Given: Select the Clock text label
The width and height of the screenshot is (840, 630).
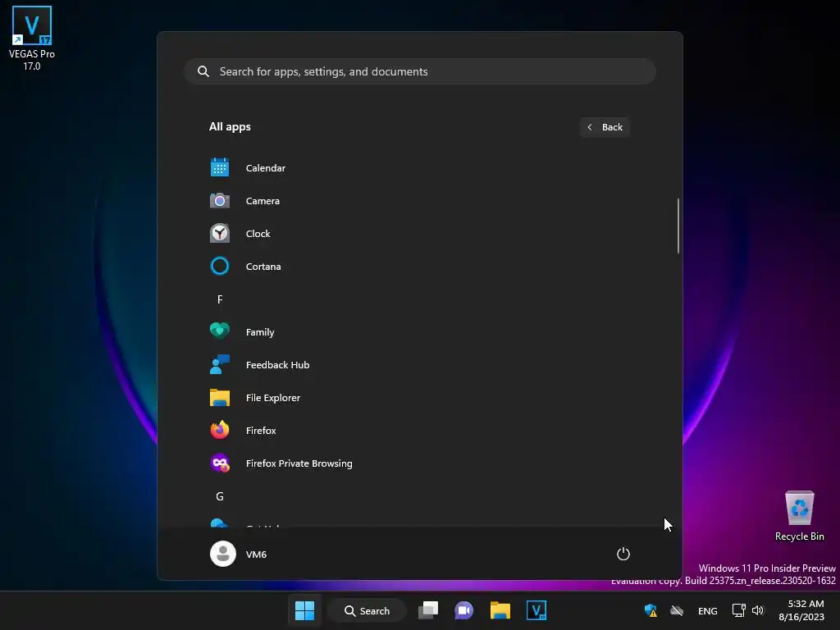Looking at the screenshot, I should point(258,234).
